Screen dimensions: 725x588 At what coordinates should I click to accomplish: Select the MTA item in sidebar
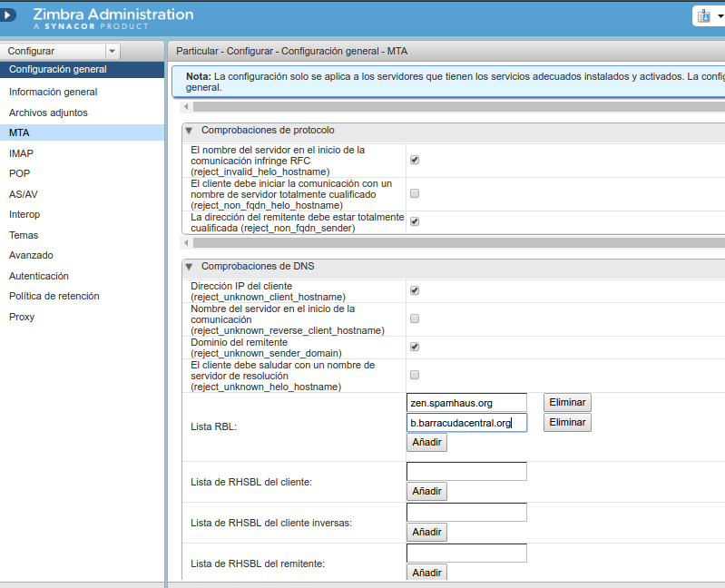82,132
